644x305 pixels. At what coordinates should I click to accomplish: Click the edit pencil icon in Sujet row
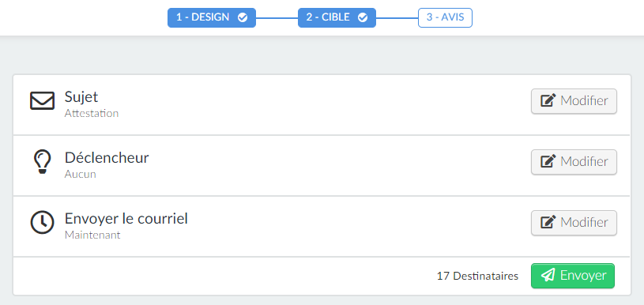pyautogui.click(x=548, y=100)
